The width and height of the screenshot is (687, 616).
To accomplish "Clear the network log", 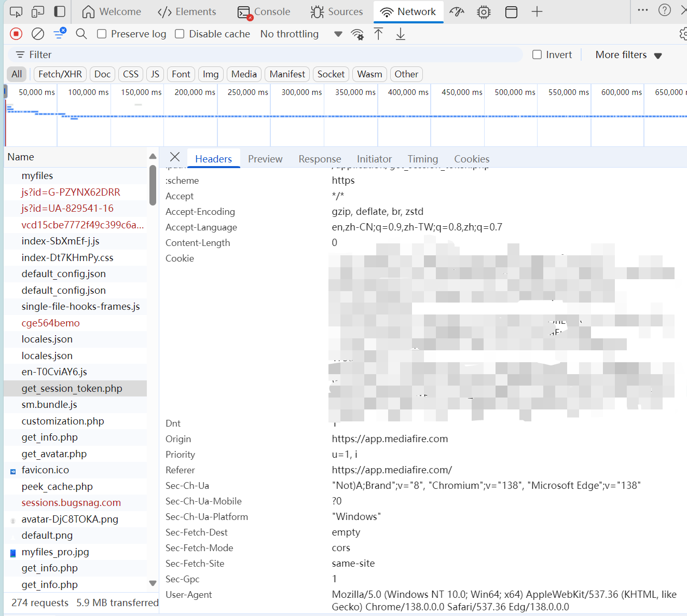I will point(38,34).
